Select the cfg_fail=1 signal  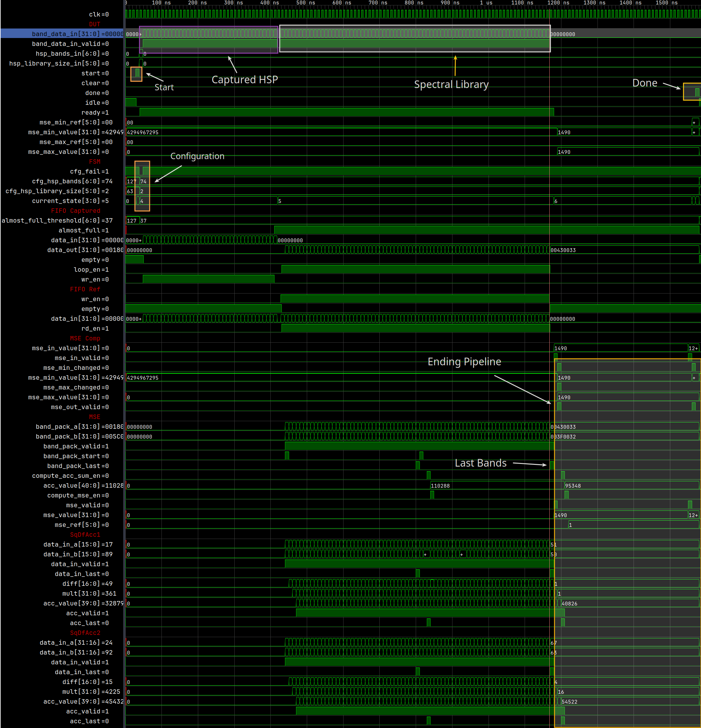tap(89, 171)
